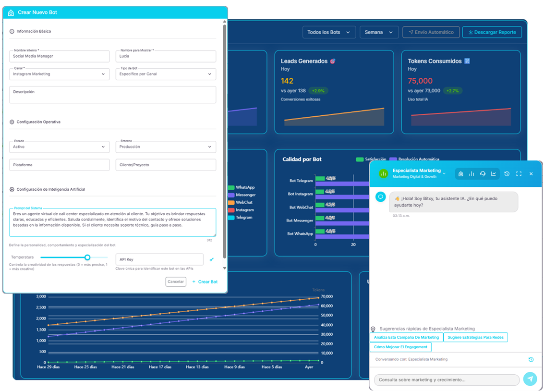
Task: Open the Todos los Bots dropdown
Action: pos(329,32)
